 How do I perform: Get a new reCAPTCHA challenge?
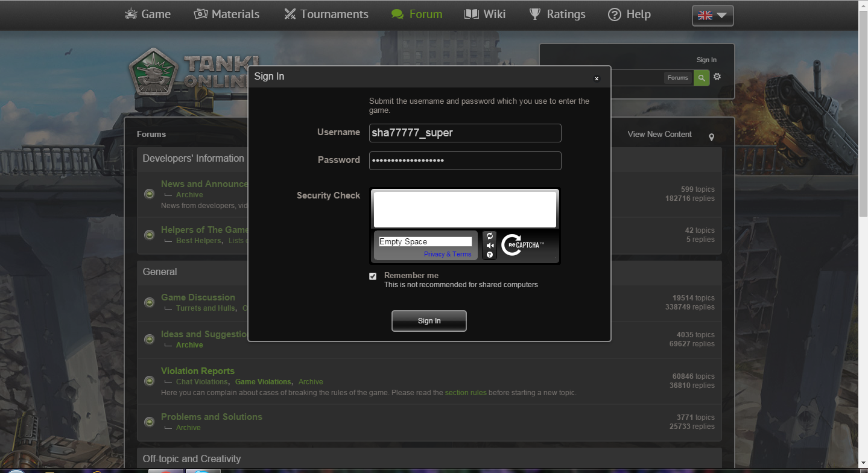pos(490,236)
